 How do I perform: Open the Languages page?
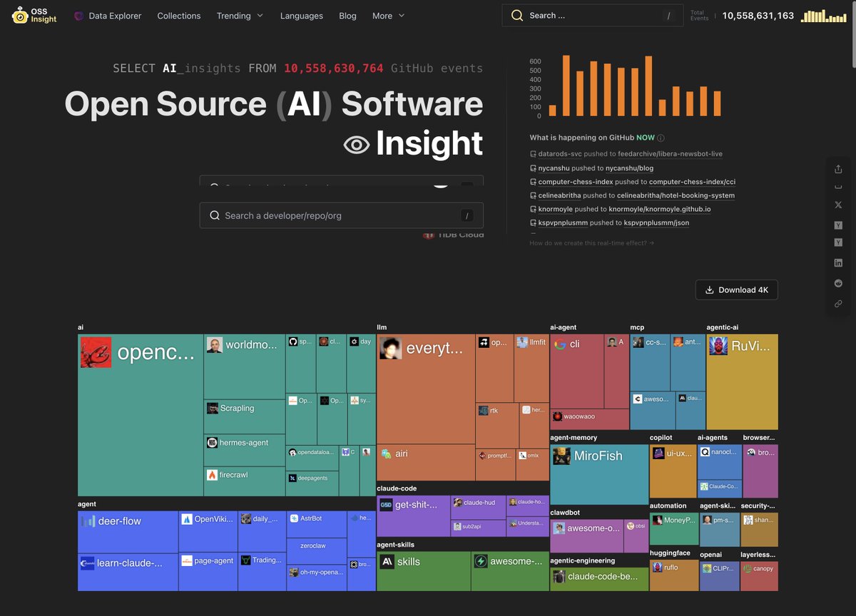pos(301,16)
